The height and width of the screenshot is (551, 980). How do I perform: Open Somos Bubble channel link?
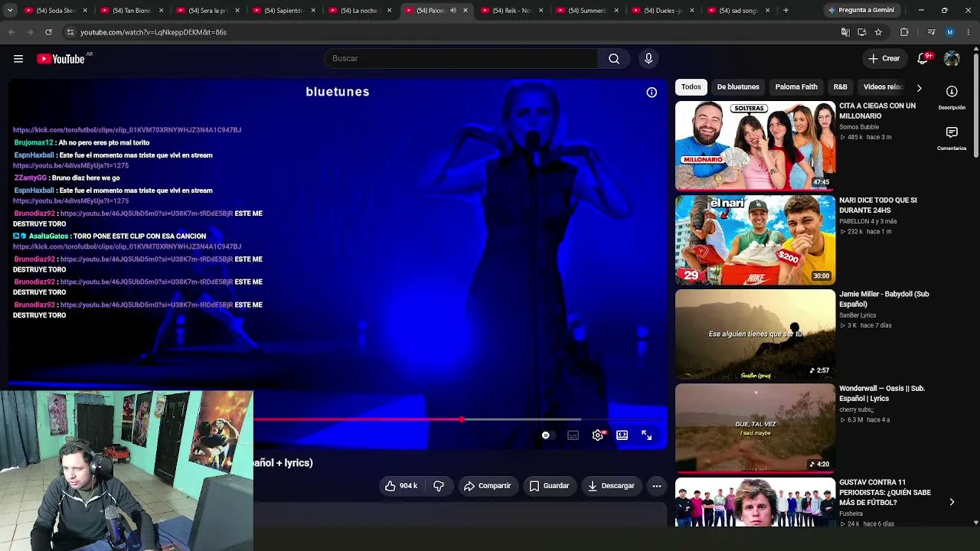tap(859, 127)
